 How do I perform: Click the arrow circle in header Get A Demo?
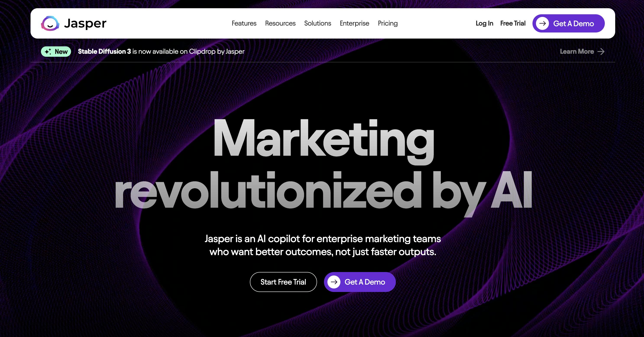pos(542,23)
